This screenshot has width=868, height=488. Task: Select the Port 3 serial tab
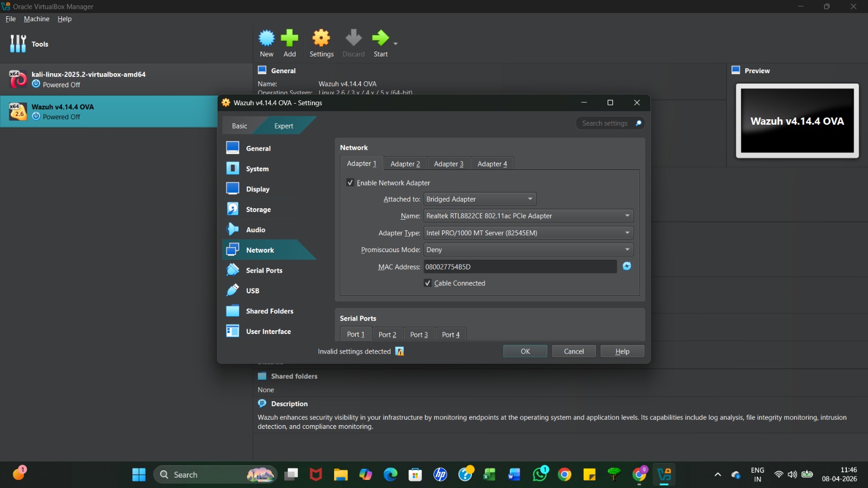tap(419, 335)
